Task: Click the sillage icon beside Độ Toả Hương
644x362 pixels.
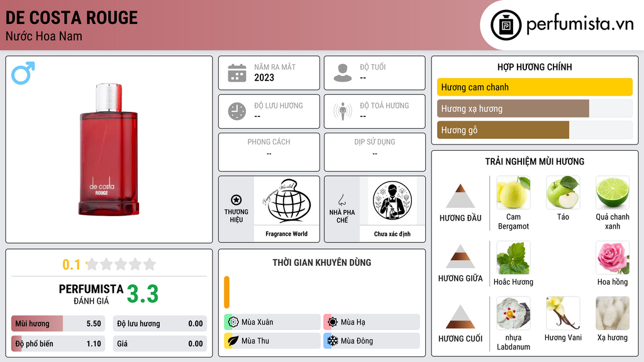Action: pos(343,111)
